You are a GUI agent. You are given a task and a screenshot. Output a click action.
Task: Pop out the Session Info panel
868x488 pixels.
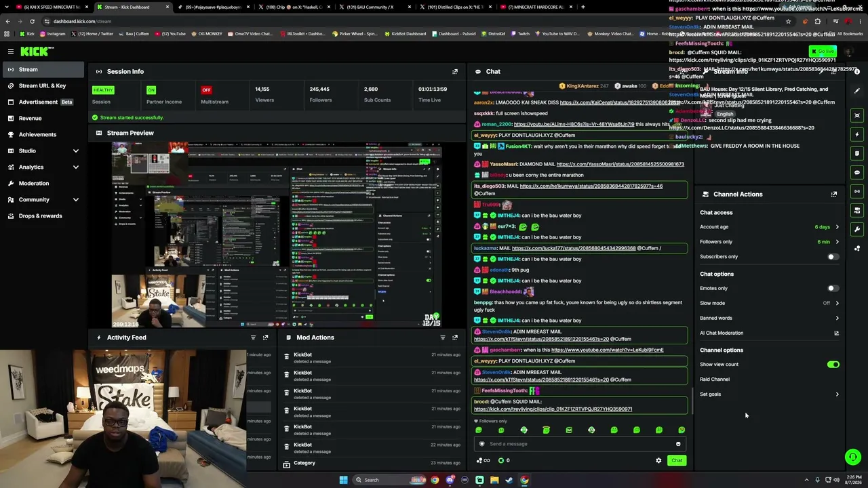point(455,71)
